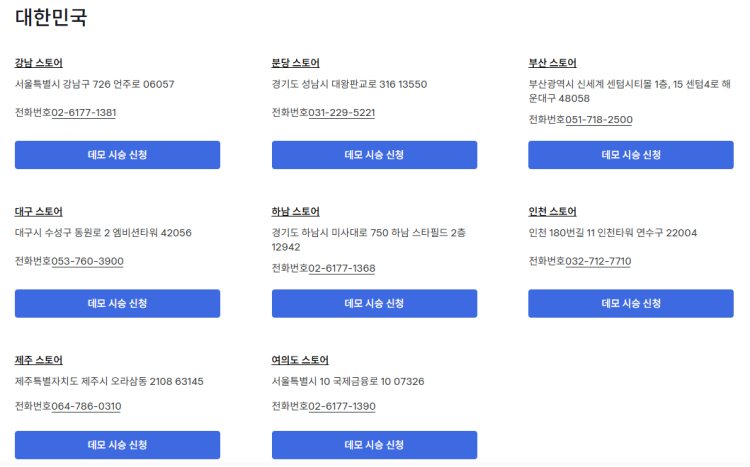This screenshot has height=467, width=750.
Task: Open the 제주 스토어 link
Action: [39, 360]
